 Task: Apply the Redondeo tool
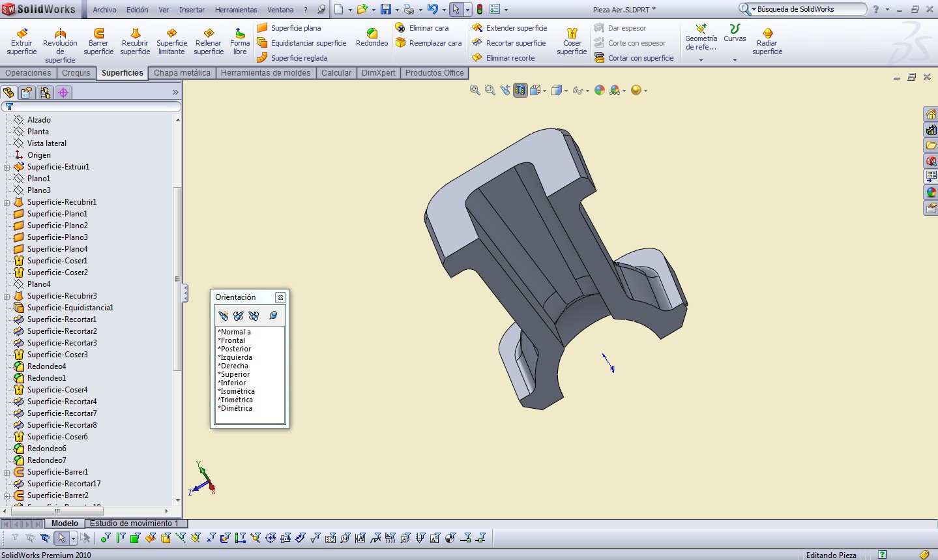[x=372, y=38]
